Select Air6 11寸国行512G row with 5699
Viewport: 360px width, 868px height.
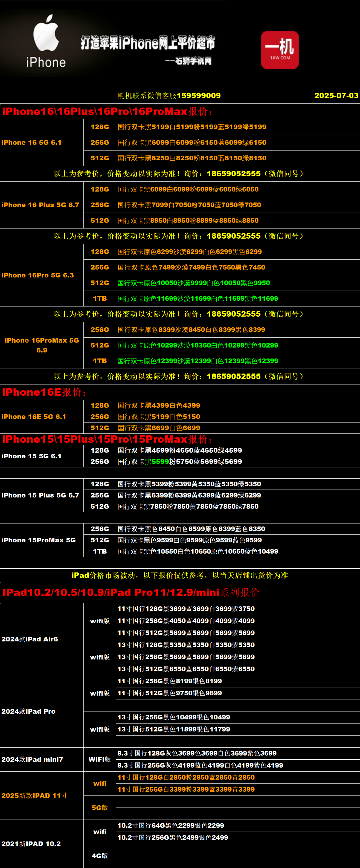(x=238, y=633)
